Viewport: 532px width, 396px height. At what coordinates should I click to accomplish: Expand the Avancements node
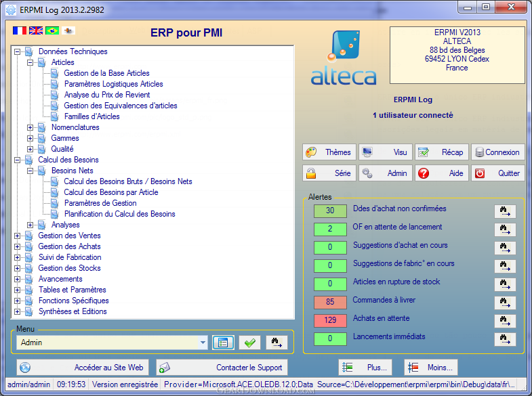point(18,280)
